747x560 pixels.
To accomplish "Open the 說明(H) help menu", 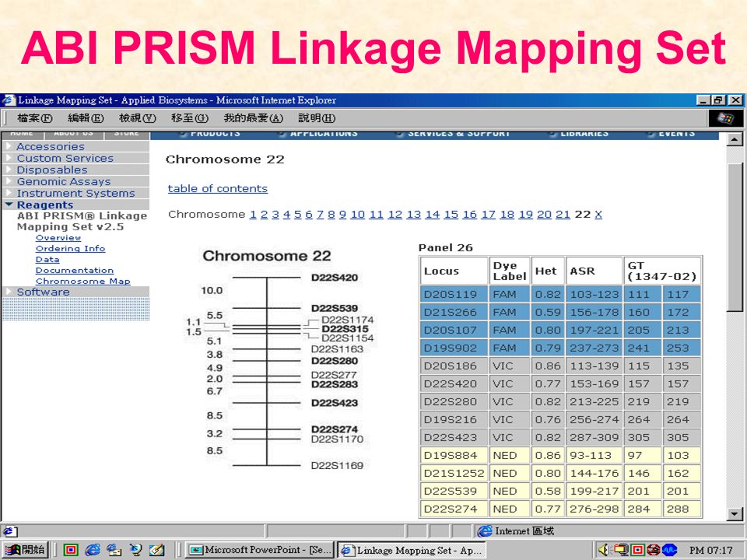I will [317, 118].
